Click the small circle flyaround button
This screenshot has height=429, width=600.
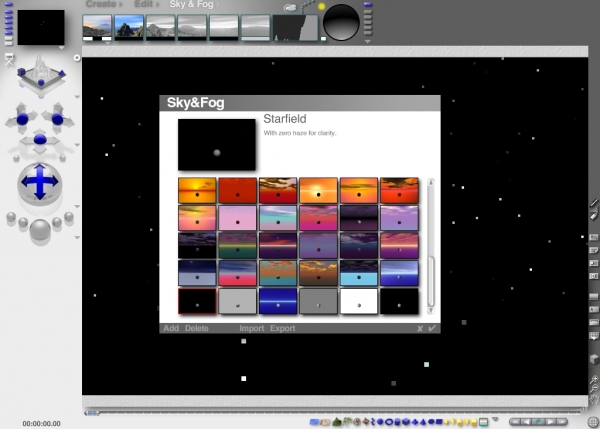pos(77,58)
